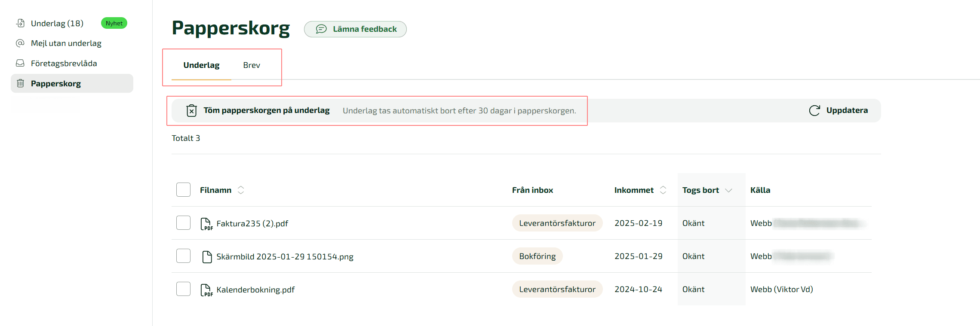
Task: Click the Mejl utan underlag @ icon
Action: pos(20,43)
